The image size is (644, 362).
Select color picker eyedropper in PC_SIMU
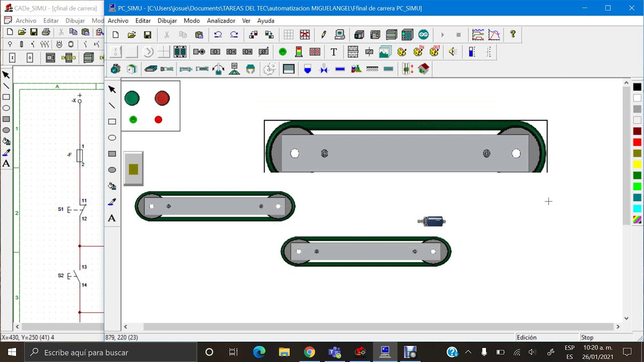click(112, 202)
